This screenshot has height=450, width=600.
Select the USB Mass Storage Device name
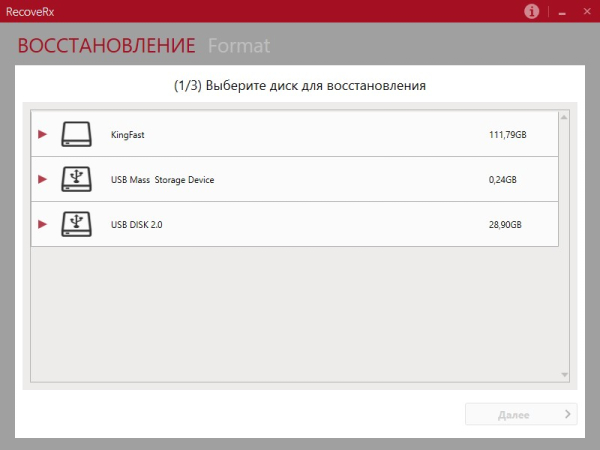[x=162, y=180]
